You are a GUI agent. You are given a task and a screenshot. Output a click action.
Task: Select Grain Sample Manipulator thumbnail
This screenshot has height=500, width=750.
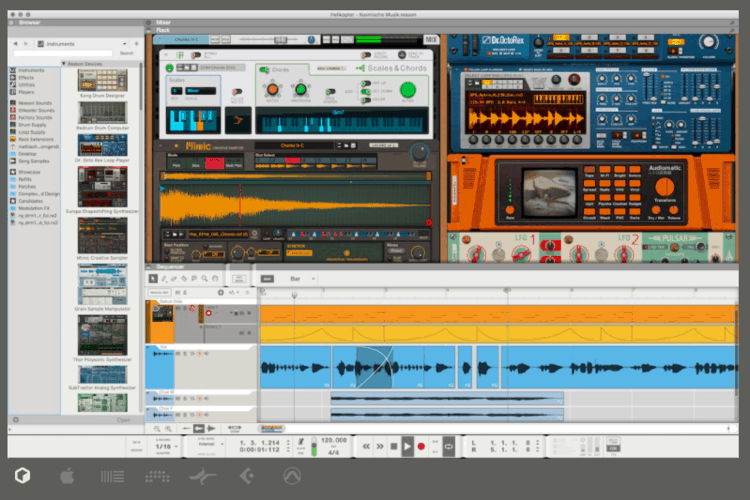point(102,284)
